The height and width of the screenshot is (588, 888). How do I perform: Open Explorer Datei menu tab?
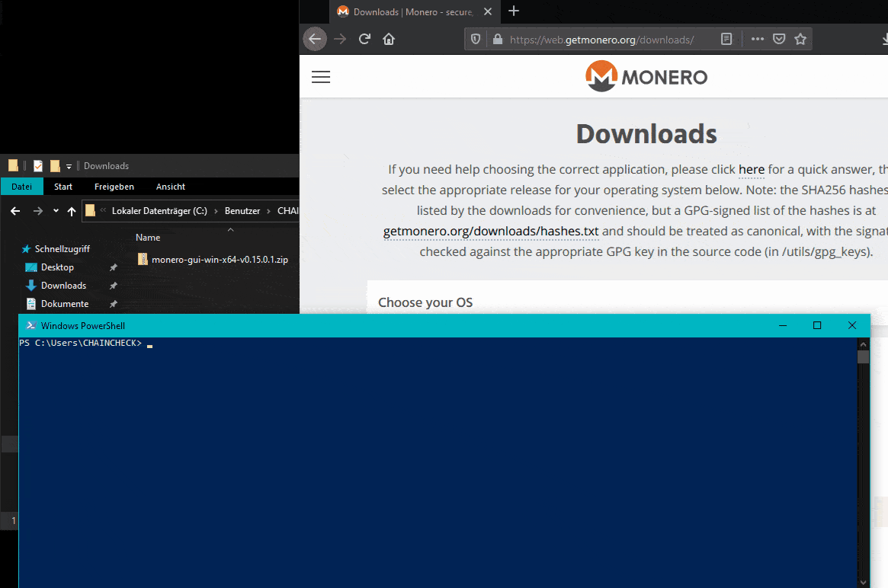pyautogui.click(x=21, y=187)
